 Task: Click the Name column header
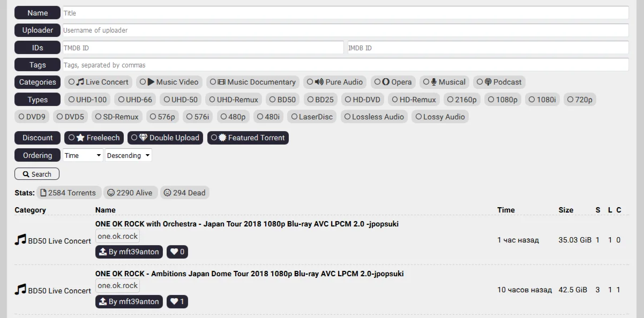pos(106,210)
